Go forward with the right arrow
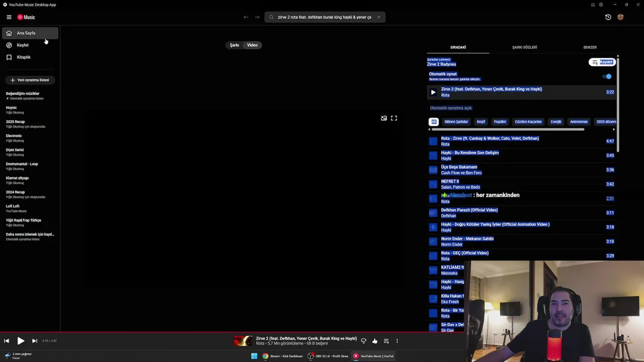Image resolution: width=644 pixels, height=362 pixels. coord(257,17)
